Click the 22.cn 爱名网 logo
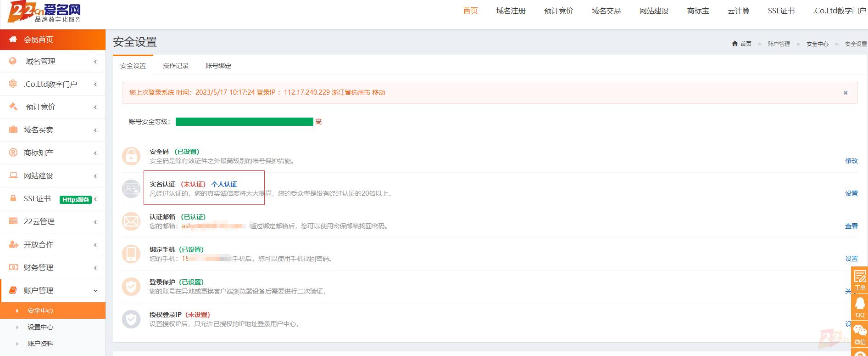The width and height of the screenshot is (868, 356). point(45,12)
